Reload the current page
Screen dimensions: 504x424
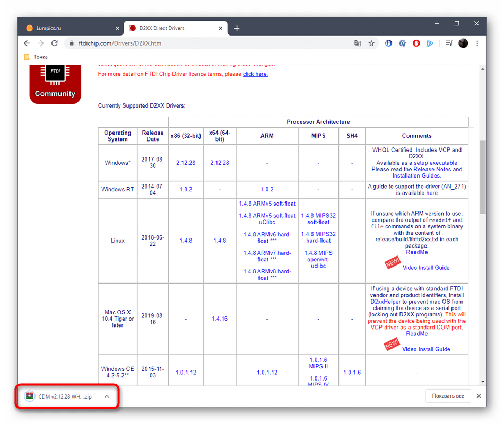click(x=55, y=43)
